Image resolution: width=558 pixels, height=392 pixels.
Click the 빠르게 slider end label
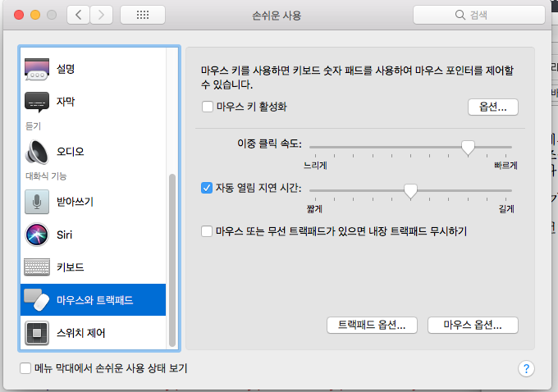(x=506, y=166)
